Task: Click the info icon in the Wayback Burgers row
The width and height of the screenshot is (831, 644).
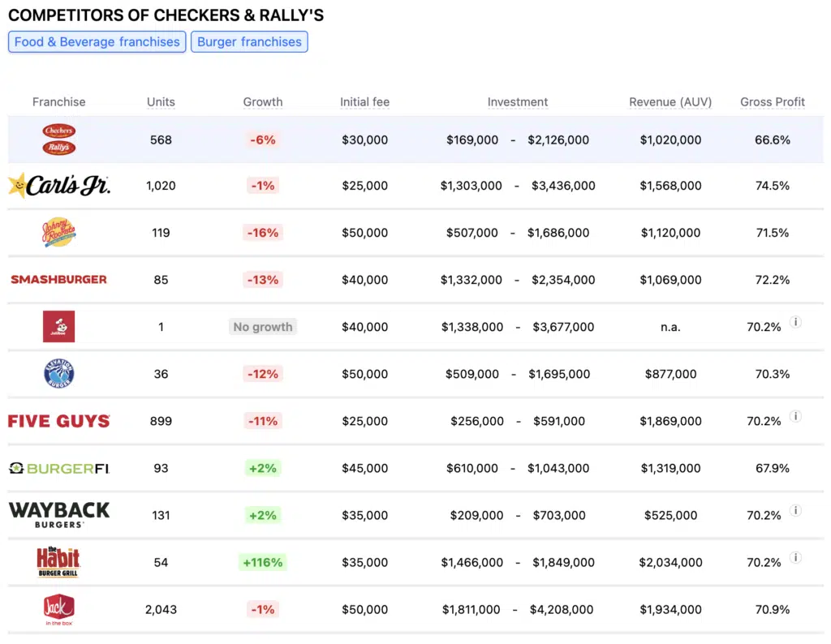Action: pos(795,510)
